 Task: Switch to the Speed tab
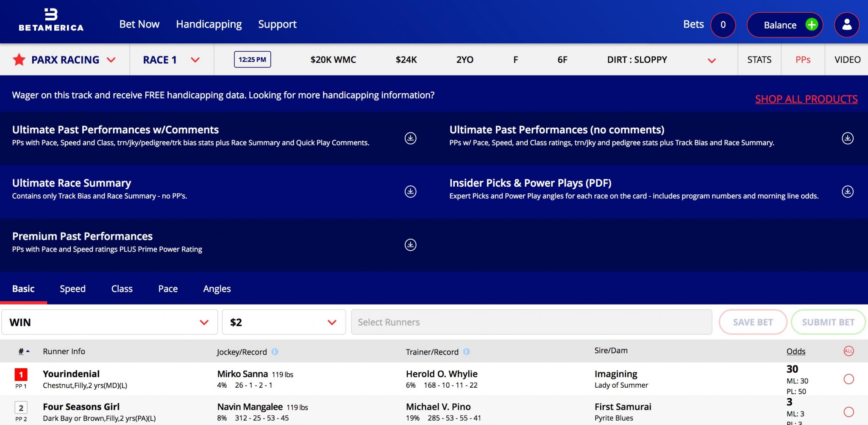click(x=72, y=289)
